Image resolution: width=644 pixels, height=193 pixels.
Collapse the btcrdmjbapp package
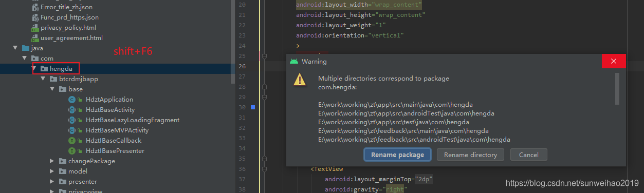(x=43, y=79)
